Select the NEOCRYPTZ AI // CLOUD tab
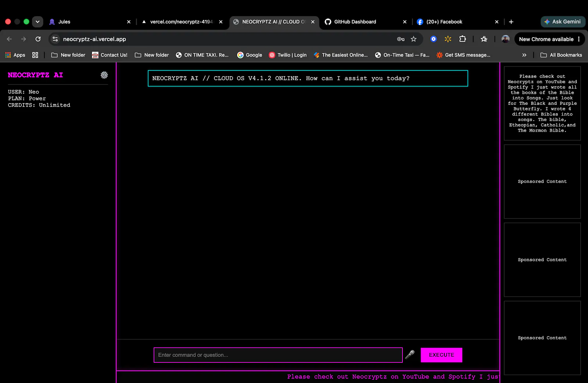This screenshot has height=383, width=588. click(274, 22)
